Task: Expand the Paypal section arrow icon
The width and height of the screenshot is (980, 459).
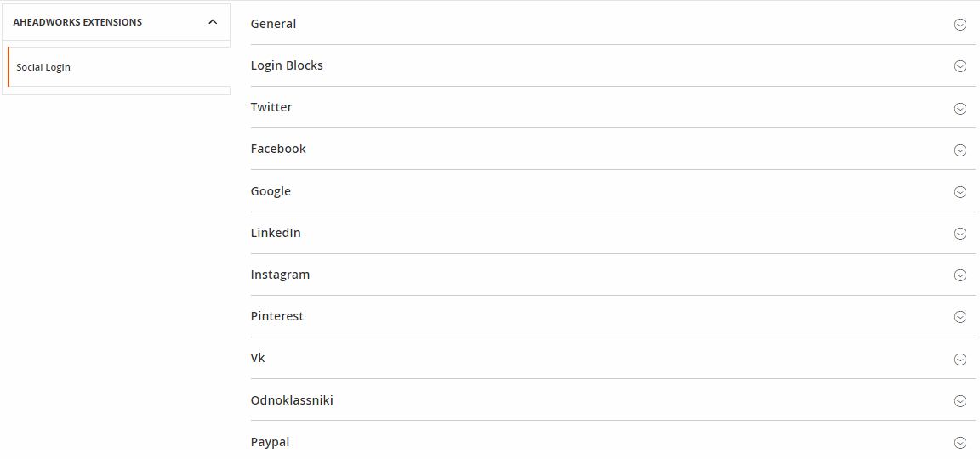Action: 960,443
